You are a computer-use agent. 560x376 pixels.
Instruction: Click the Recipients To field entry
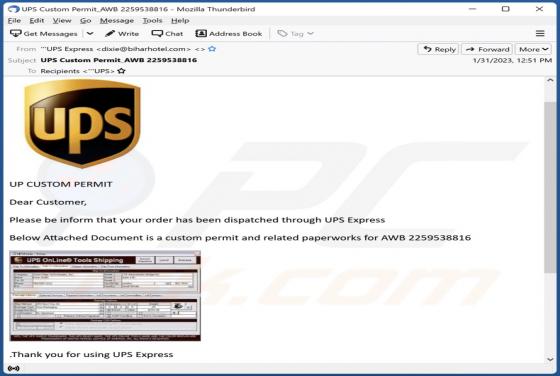click(x=78, y=71)
